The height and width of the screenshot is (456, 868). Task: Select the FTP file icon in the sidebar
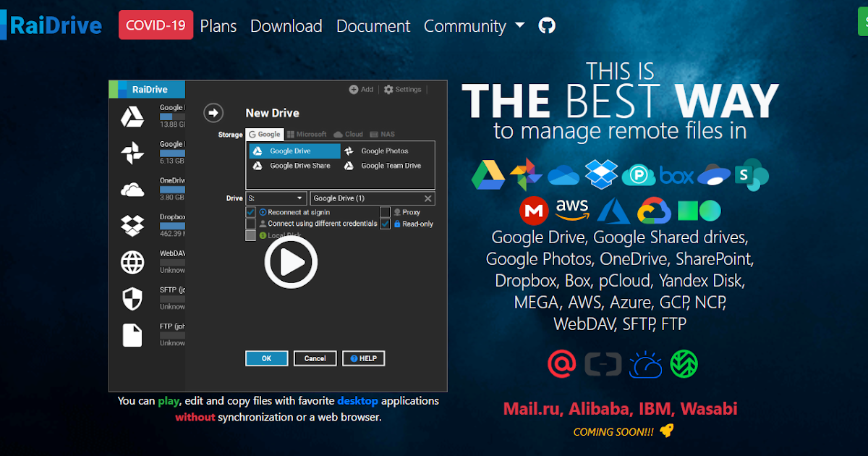tap(132, 334)
